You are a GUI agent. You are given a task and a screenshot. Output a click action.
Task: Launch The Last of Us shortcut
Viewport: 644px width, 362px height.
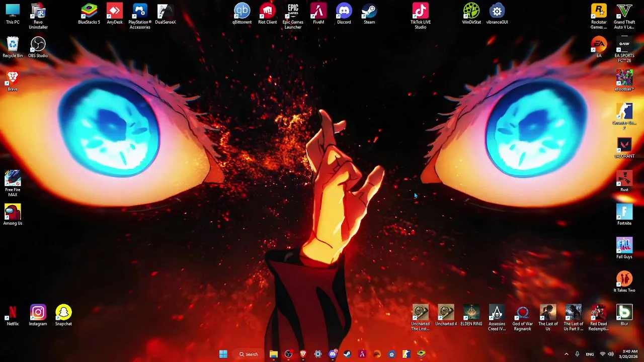click(x=548, y=318)
